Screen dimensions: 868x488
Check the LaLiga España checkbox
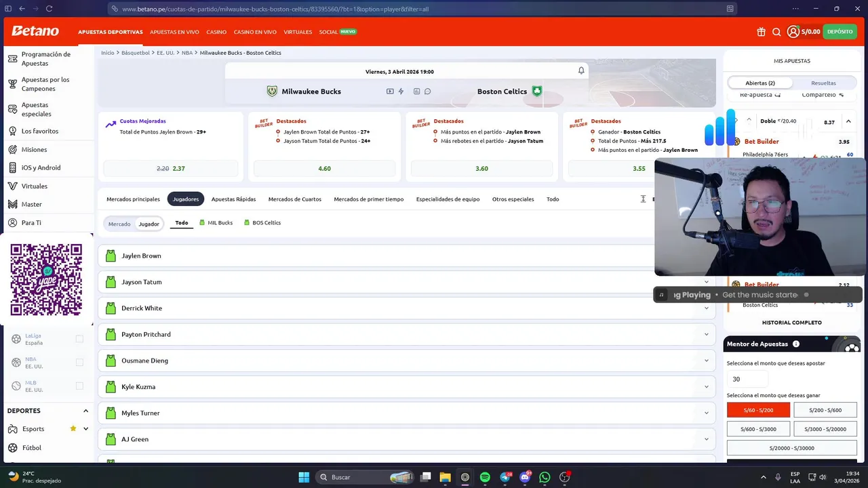pos(79,339)
